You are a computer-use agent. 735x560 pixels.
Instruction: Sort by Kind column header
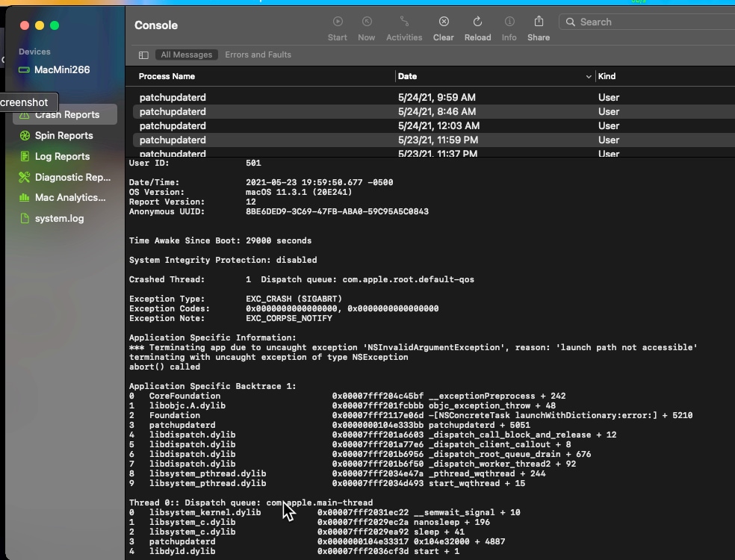click(607, 76)
